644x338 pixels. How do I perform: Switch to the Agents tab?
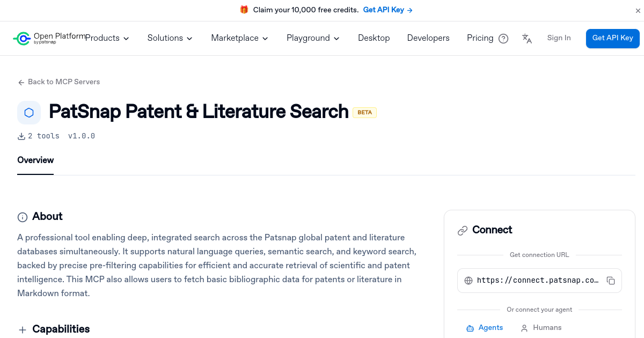pos(485,328)
